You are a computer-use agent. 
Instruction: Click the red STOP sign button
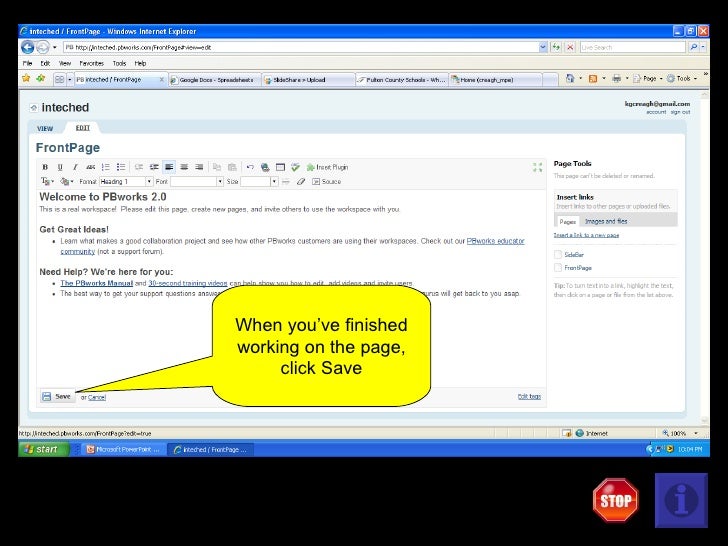(616, 500)
